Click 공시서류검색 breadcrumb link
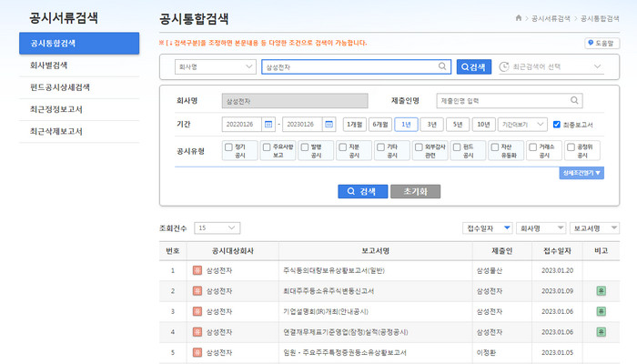Viewport: 637px width, 364px height. (x=551, y=18)
